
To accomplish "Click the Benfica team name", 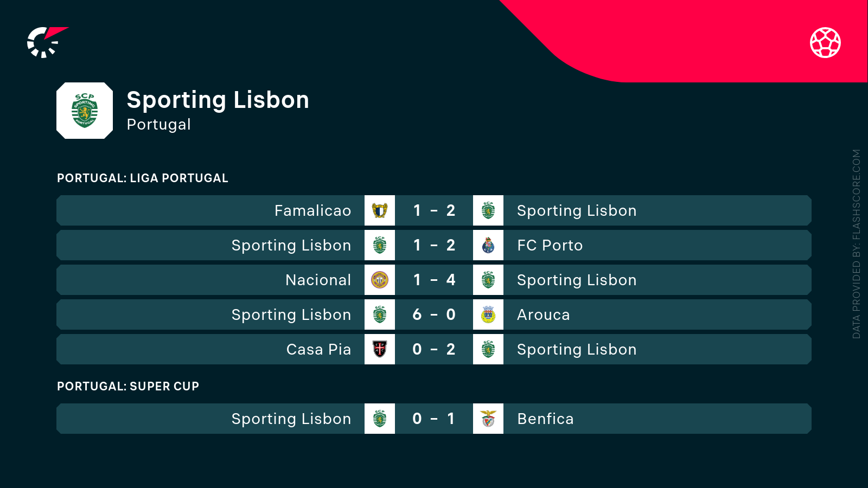I will [x=545, y=419].
